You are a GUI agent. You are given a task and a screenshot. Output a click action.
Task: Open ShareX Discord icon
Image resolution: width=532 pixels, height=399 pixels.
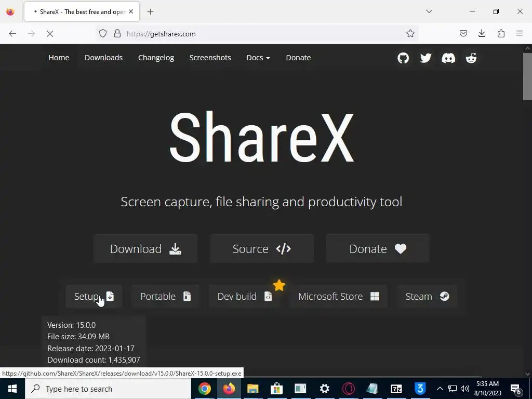[x=448, y=58]
